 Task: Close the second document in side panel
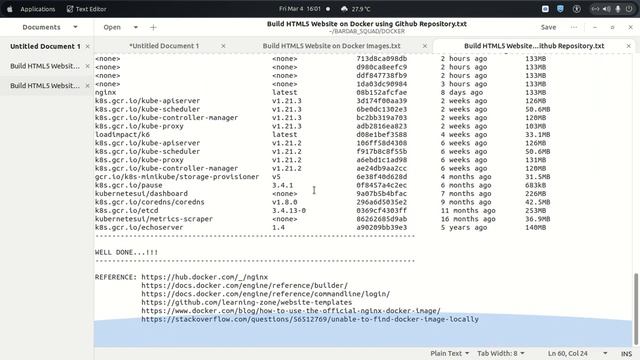87,66
